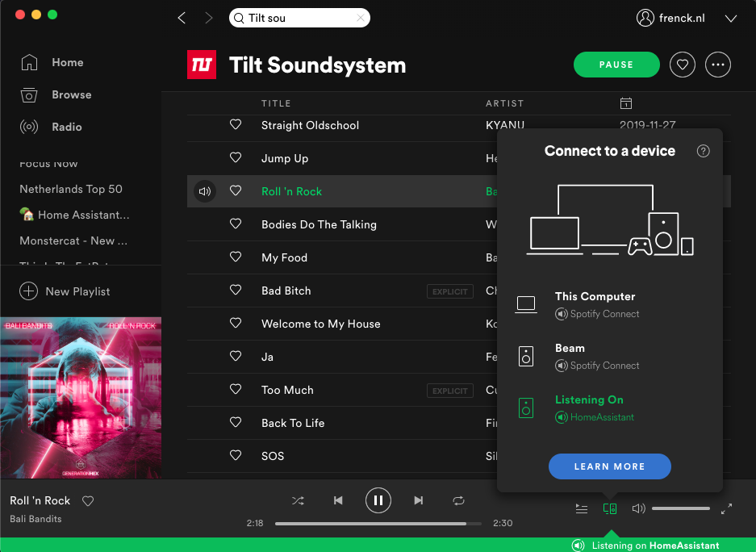Open the Bali Bandits album artwork
This screenshot has width=756, height=552.
[81, 398]
